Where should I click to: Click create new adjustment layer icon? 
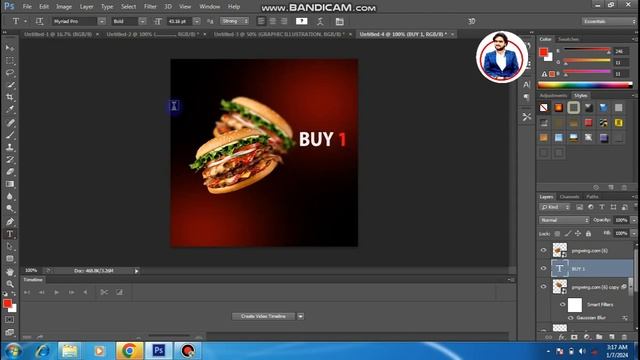(587, 337)
